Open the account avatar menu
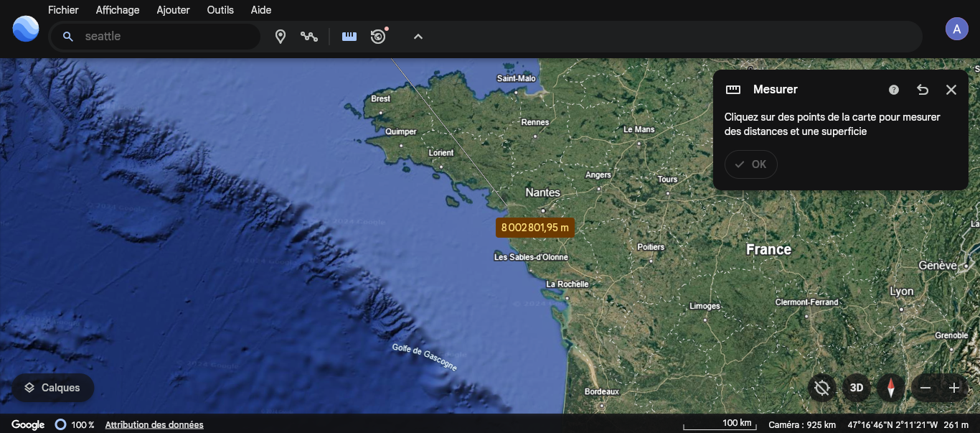Screen dimensions: 980x433 (x=956, y=29)
